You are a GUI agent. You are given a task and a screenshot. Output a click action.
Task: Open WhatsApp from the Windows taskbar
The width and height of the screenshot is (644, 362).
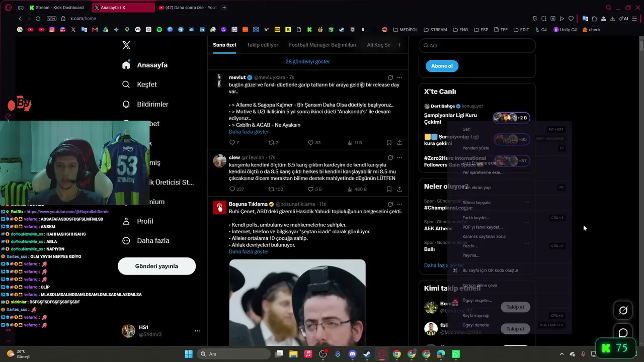456,354
